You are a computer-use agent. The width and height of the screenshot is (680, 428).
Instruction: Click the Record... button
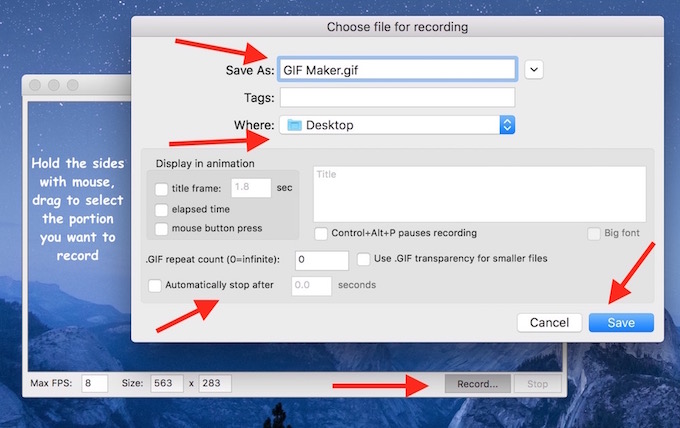(x=478, y=383)
